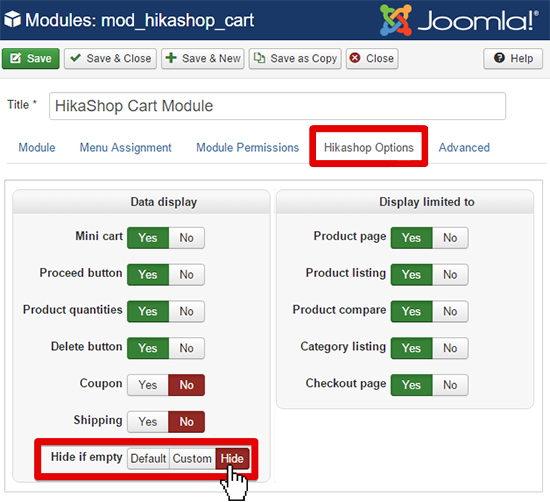Click the Coupon label

(x=101, y=383)
